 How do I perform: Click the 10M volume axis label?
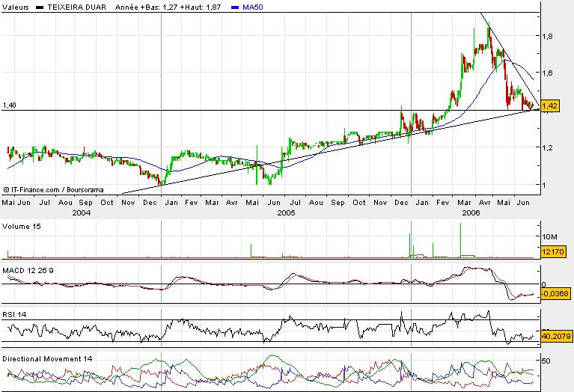pos(549,237)
